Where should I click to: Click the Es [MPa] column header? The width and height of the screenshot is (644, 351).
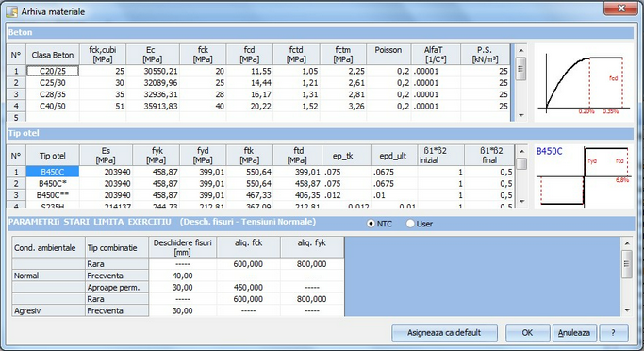pyautogui.click(x=106, y=156)
